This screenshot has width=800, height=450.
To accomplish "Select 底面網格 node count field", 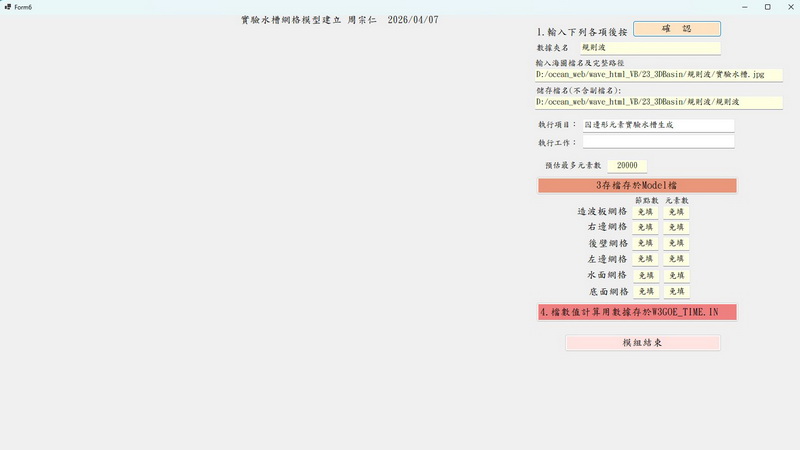I will point(645,292).
